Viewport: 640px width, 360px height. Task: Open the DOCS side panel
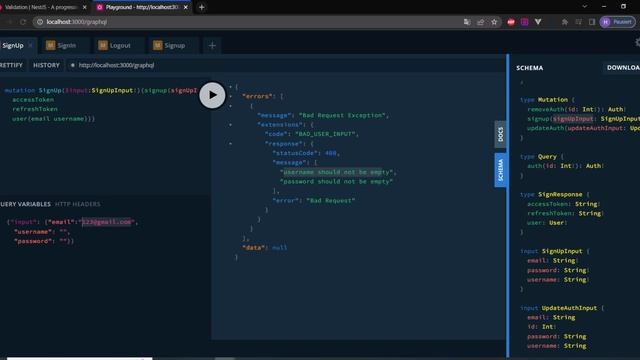[500, 134]
